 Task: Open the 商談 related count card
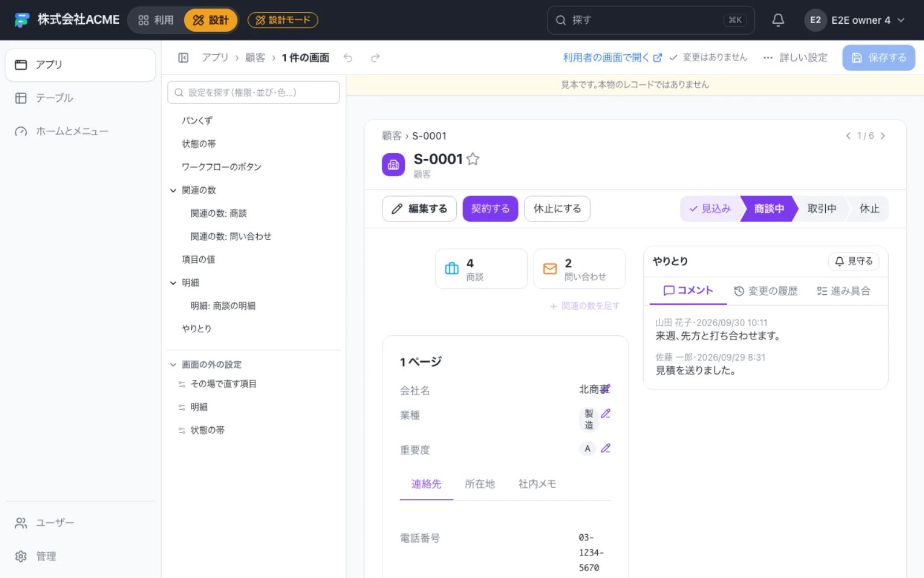[x=481, y=269]
